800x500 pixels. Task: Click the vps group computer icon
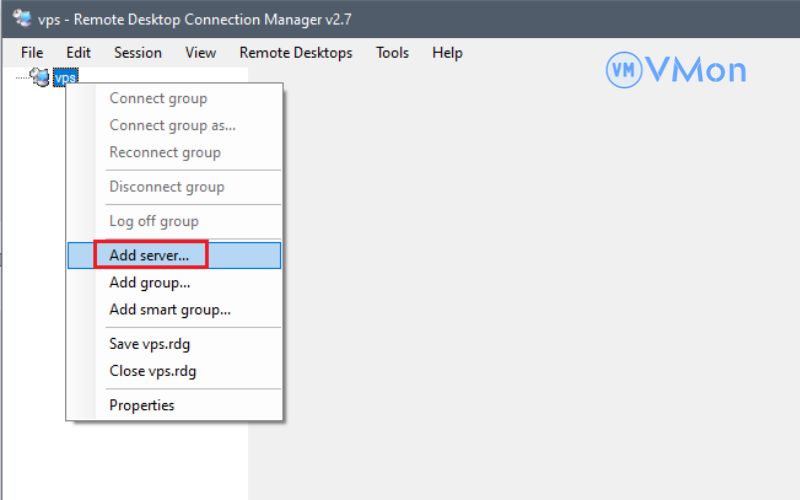pos(39,77)
